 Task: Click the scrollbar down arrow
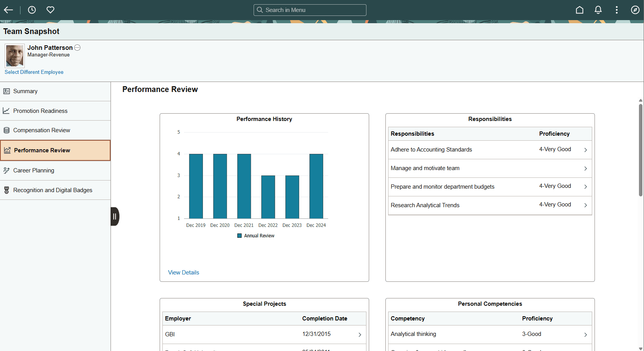tap(641, 348)
